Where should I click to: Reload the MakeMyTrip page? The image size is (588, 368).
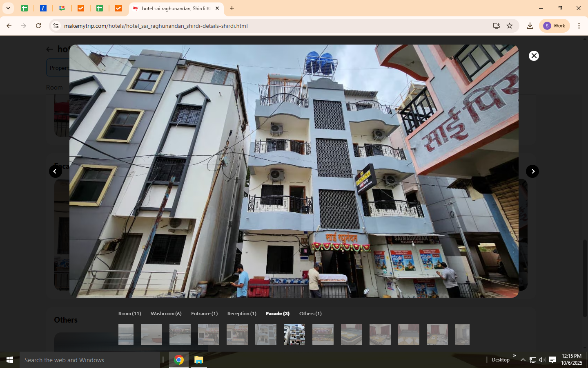pyautogui.click(x=38, y=26)
